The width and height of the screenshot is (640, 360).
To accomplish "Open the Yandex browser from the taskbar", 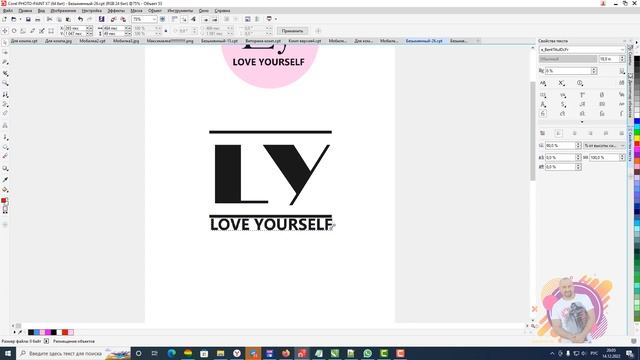I will pos(237,353).
